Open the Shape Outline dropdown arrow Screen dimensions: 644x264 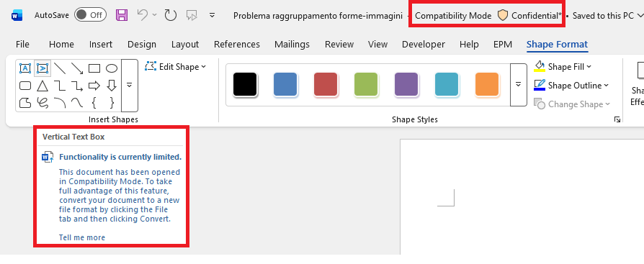pos(606,86)
